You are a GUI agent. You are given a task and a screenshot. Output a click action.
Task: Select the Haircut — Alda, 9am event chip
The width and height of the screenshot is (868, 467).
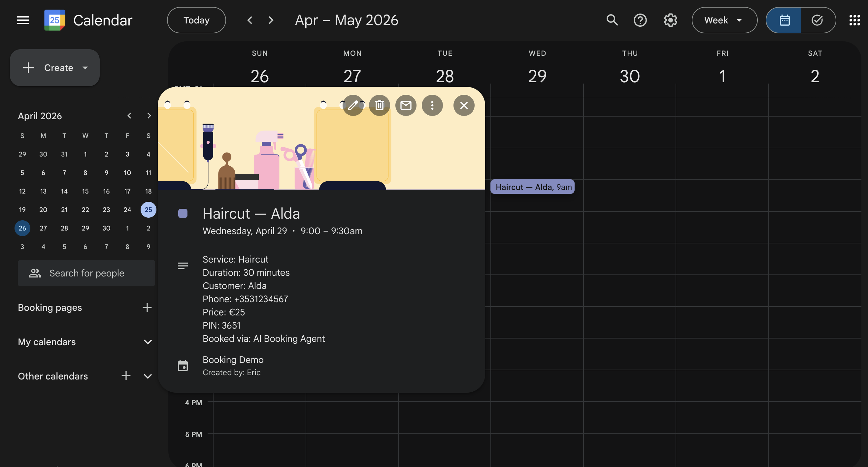tap(532, 187)
